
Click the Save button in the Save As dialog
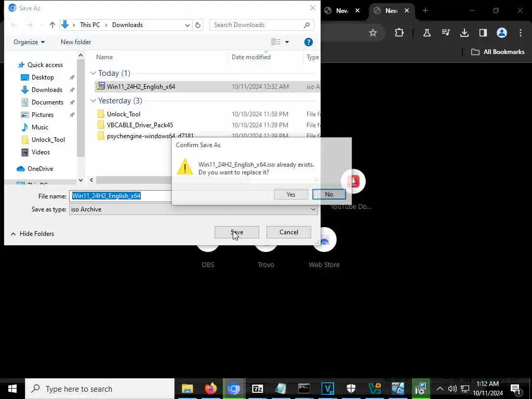[x=237, y=232]
